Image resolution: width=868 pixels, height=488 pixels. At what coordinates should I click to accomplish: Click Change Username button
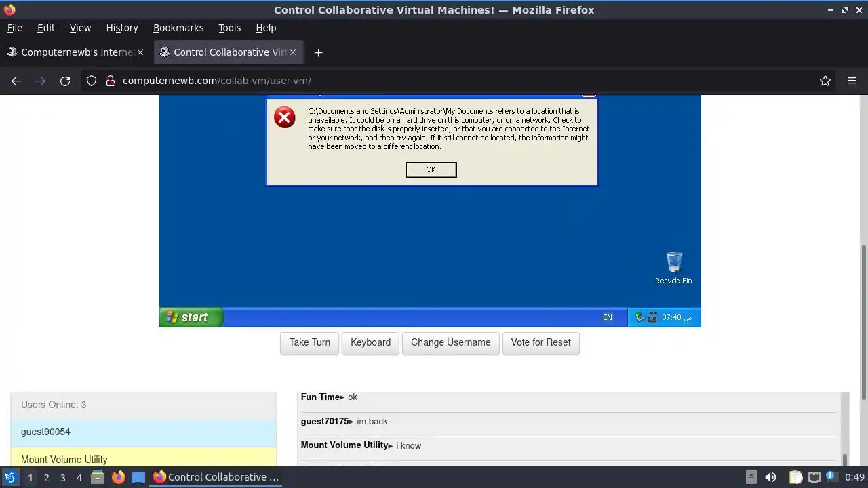click(x=451, y=342)
